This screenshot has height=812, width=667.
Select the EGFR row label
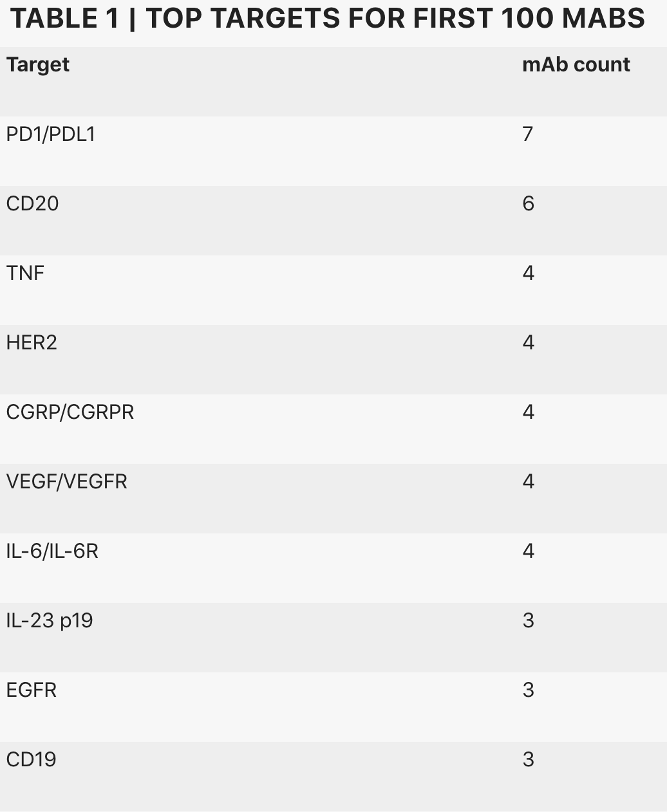(x=32, y=690)
